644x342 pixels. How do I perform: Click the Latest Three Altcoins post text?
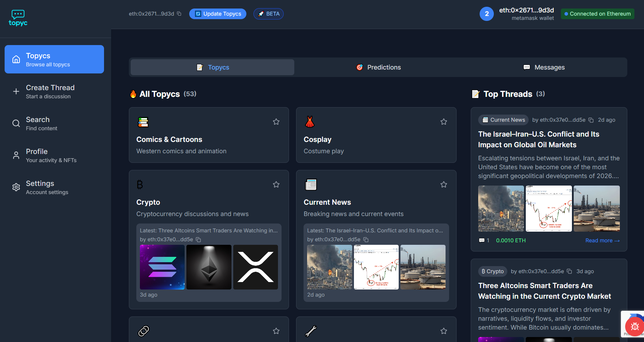(209, 231)
